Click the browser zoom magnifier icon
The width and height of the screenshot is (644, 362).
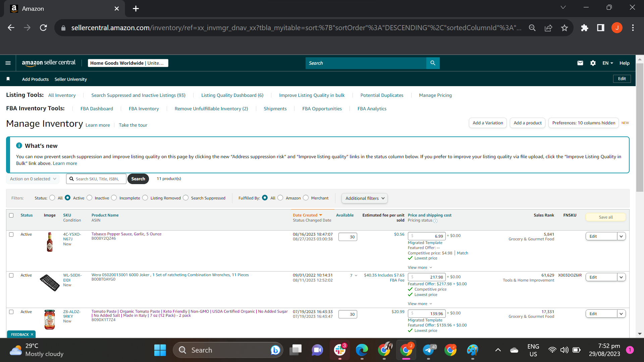[532, 28]
